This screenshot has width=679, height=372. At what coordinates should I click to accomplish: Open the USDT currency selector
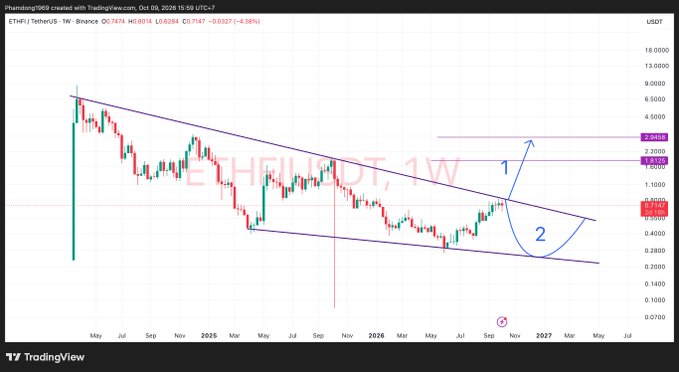click(654, 22)
